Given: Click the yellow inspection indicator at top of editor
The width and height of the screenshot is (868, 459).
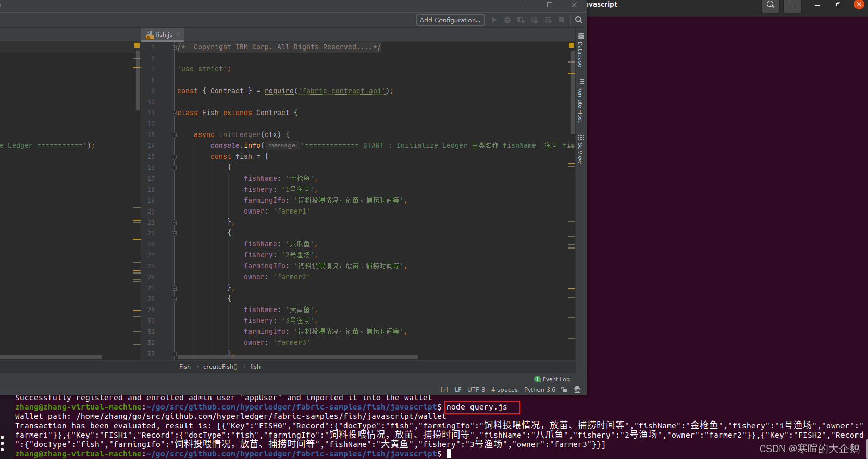Looking at the screenshot, I should tap(572, 46).
